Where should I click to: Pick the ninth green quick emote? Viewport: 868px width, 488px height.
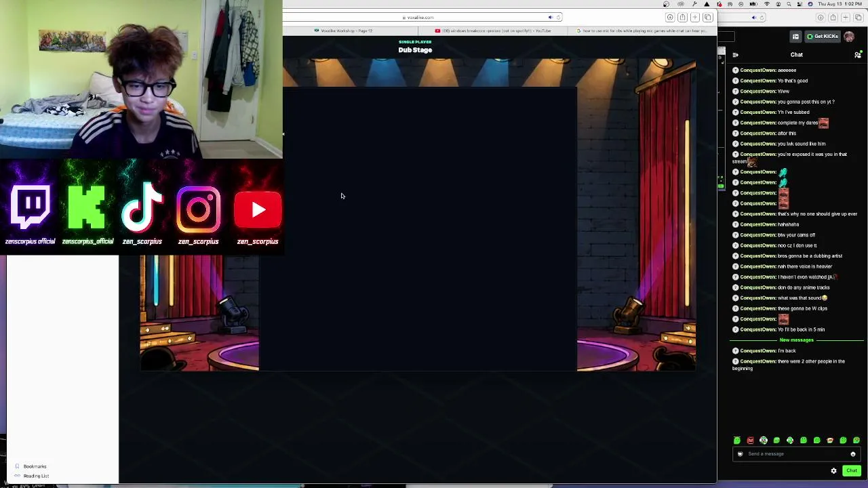coord(843,441)
